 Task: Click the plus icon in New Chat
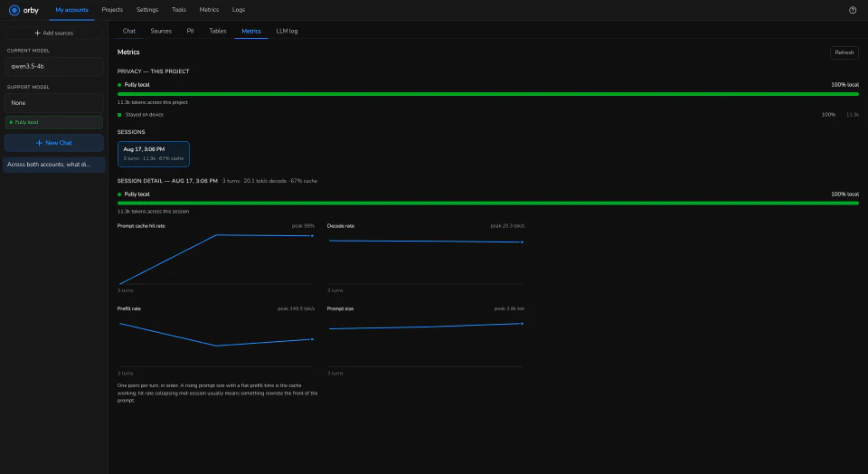39,143
